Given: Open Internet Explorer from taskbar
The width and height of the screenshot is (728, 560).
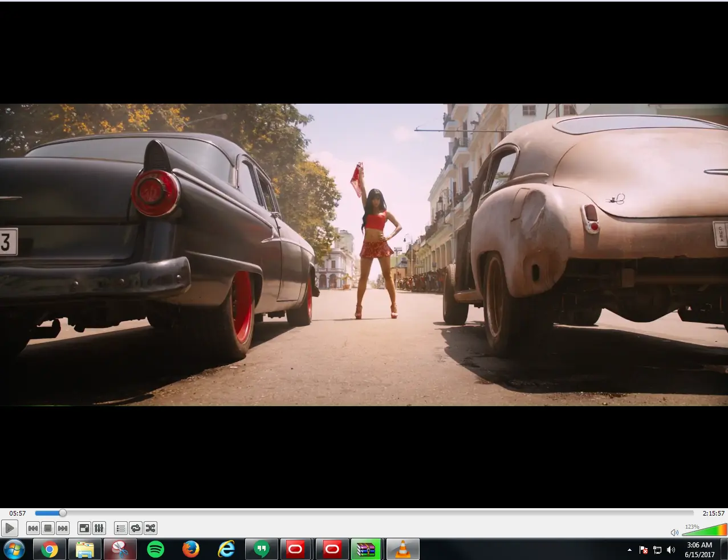Looking at the screenshot, I should (x=226, y=549).
